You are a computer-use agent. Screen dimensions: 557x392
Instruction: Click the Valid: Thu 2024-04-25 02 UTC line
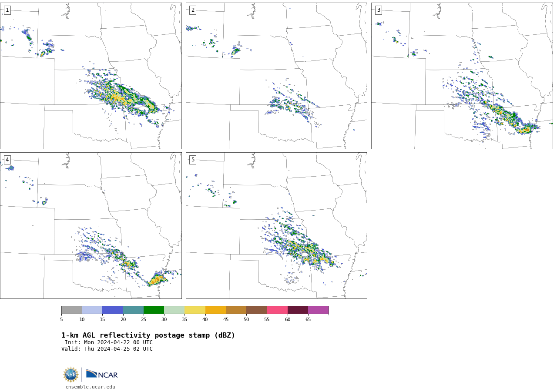click(107, 349)
